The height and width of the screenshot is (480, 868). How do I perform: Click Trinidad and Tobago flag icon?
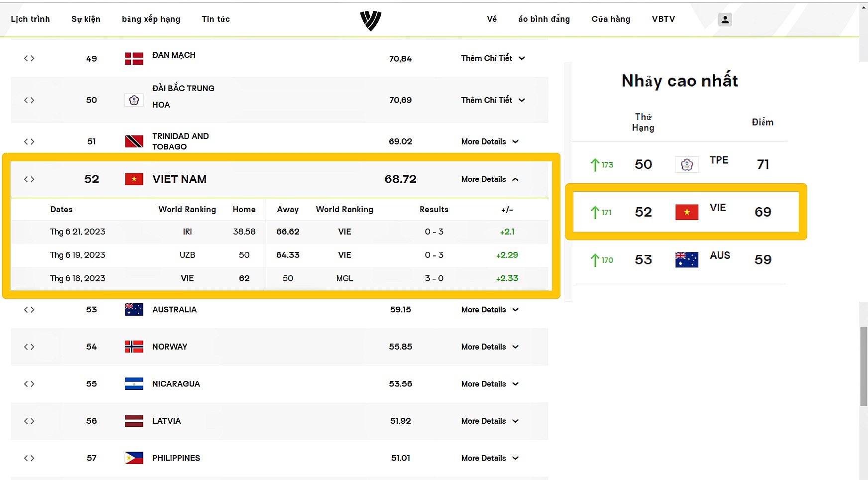134,141
